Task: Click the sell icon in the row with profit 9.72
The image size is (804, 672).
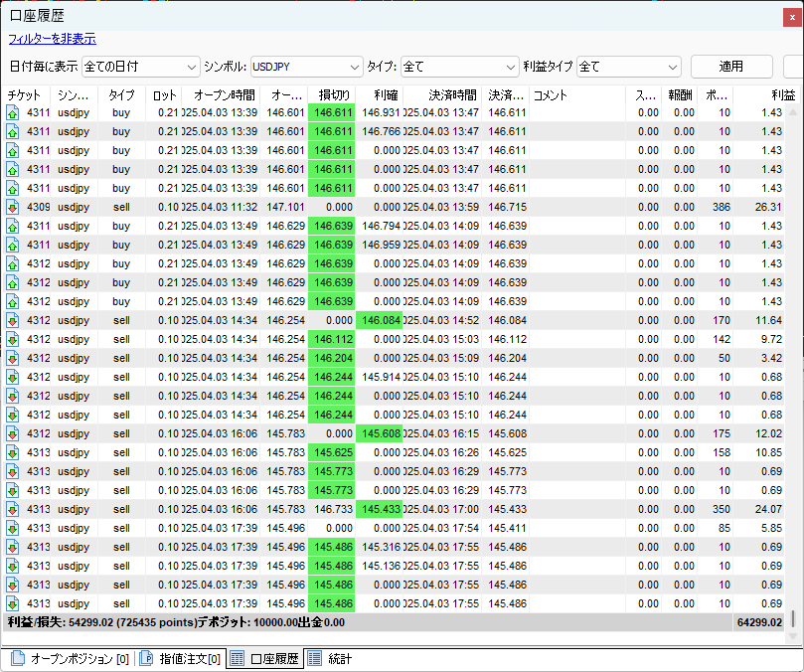Action: pos(13,340)
